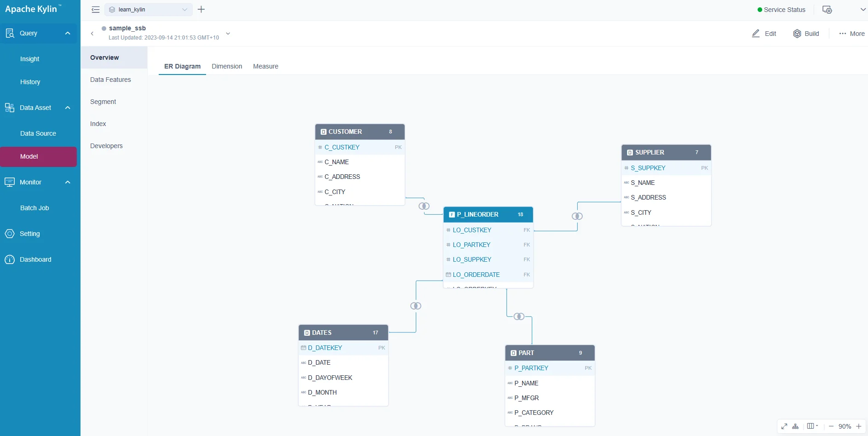
Task: Open the learn_kylin project dropdown
Action: click(x=149, y=10)
